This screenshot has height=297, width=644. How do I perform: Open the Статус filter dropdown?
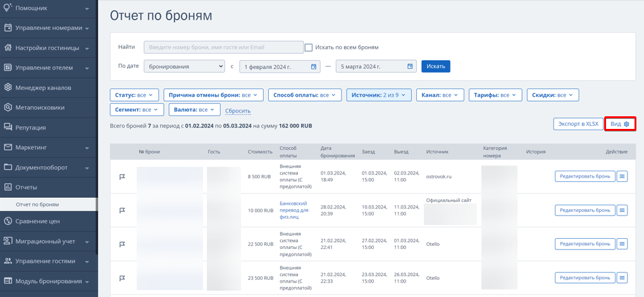click(135, 95)
